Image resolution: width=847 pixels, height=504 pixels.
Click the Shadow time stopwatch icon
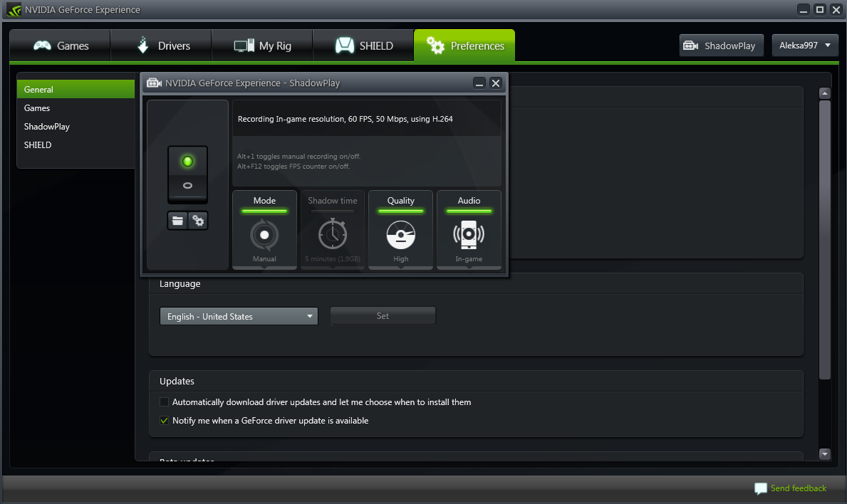click(333, 234)
